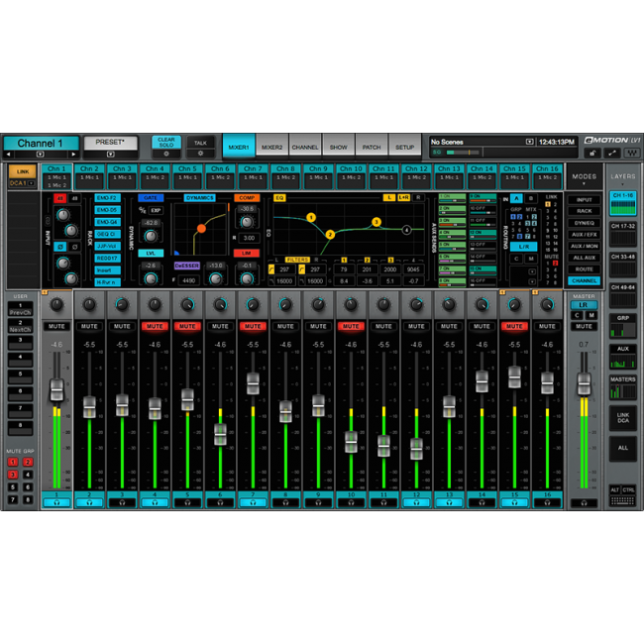Click the on-screen keyboard icon below ALT/CTRL
Viewport: 644px width, 644px height.
pyautogui.click(x=623, y=502)
